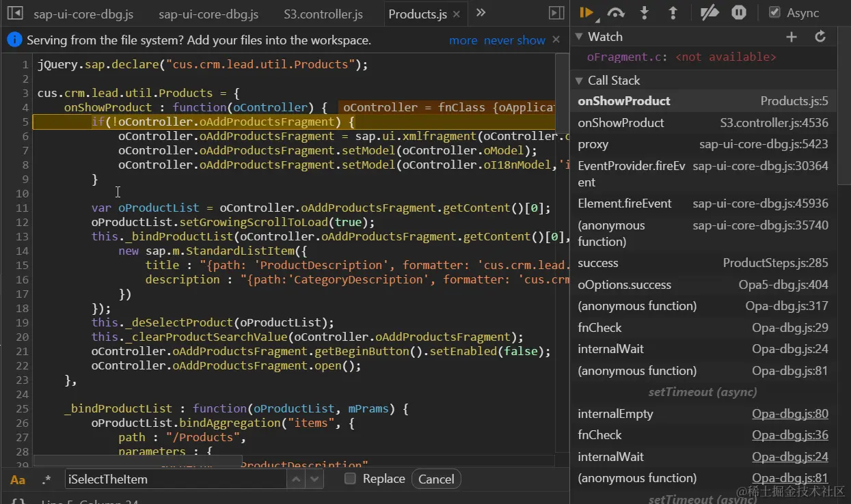The image size is (851, 504).
Task: Step over the next function call
Action: (616, 12)
